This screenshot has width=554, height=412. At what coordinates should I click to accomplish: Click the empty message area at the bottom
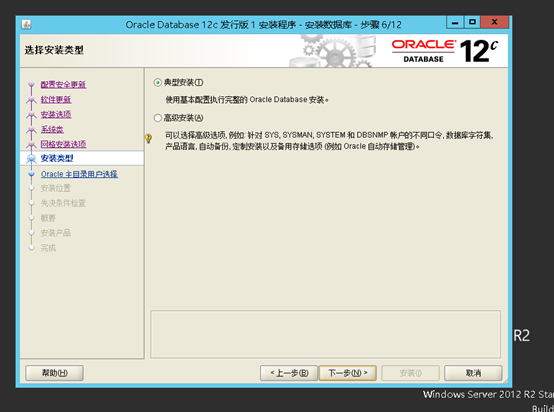325,334
